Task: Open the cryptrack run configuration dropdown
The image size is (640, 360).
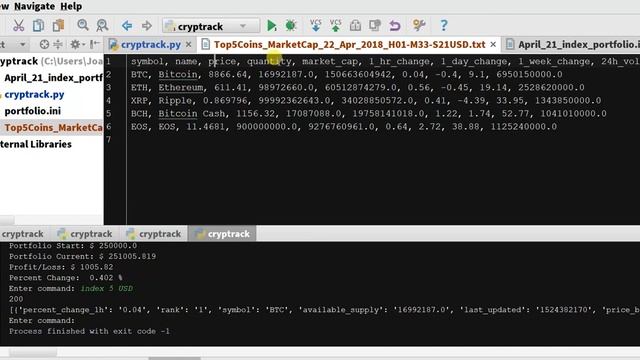Action: pos(211,26)
